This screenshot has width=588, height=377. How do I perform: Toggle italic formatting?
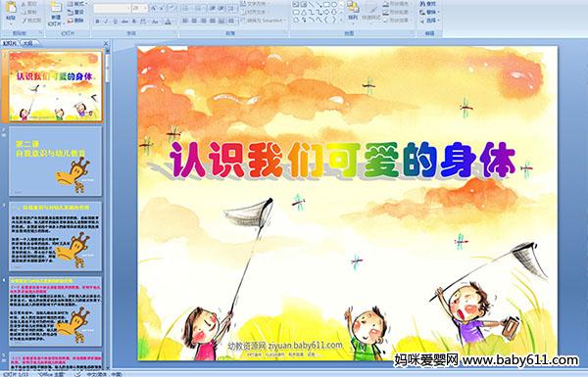pos(106,22)
